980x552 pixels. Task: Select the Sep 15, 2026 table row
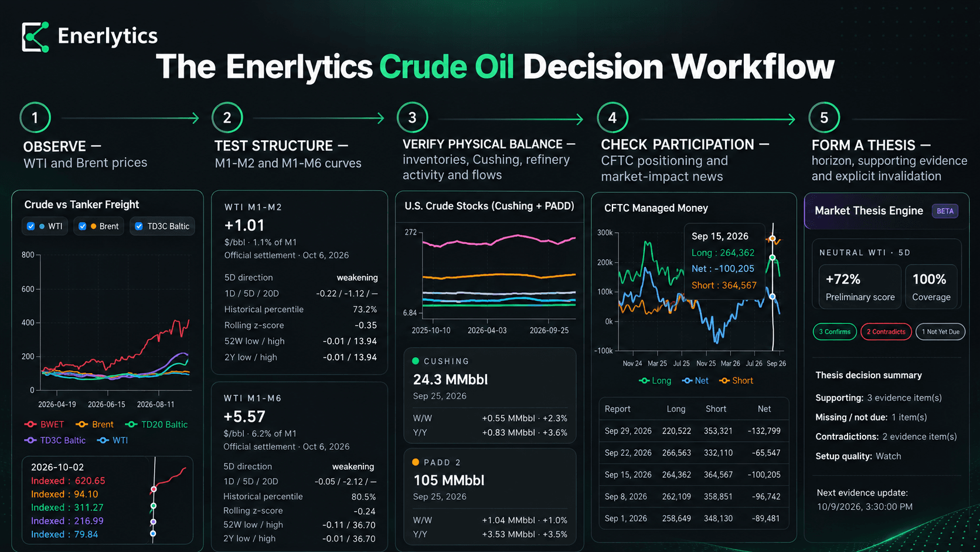pos(693,475)
